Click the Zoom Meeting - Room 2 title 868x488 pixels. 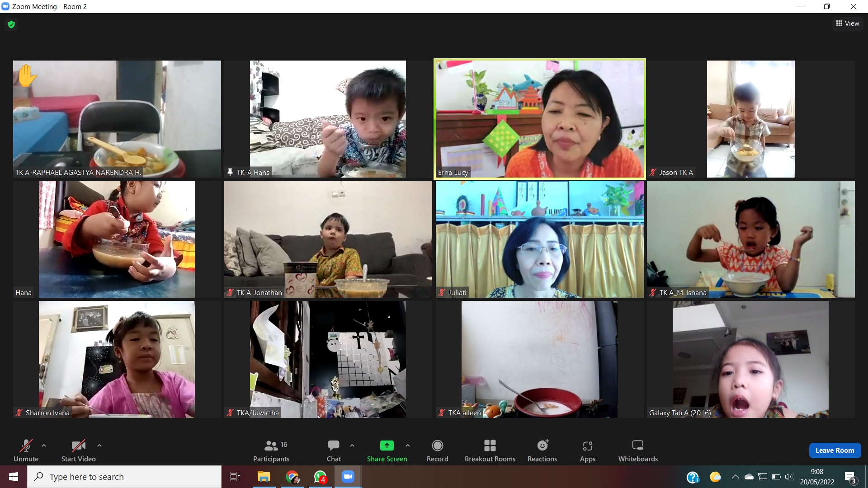tap(49, 6)
